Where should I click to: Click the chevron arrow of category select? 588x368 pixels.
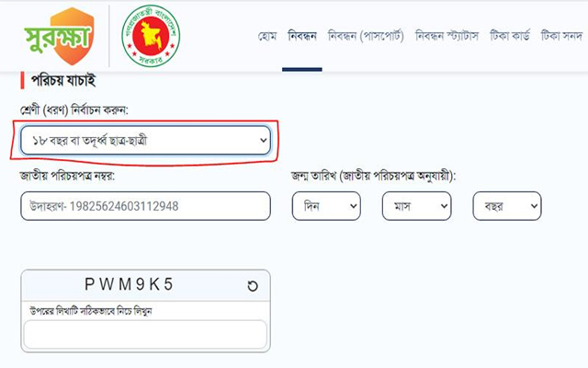point(264,141)
